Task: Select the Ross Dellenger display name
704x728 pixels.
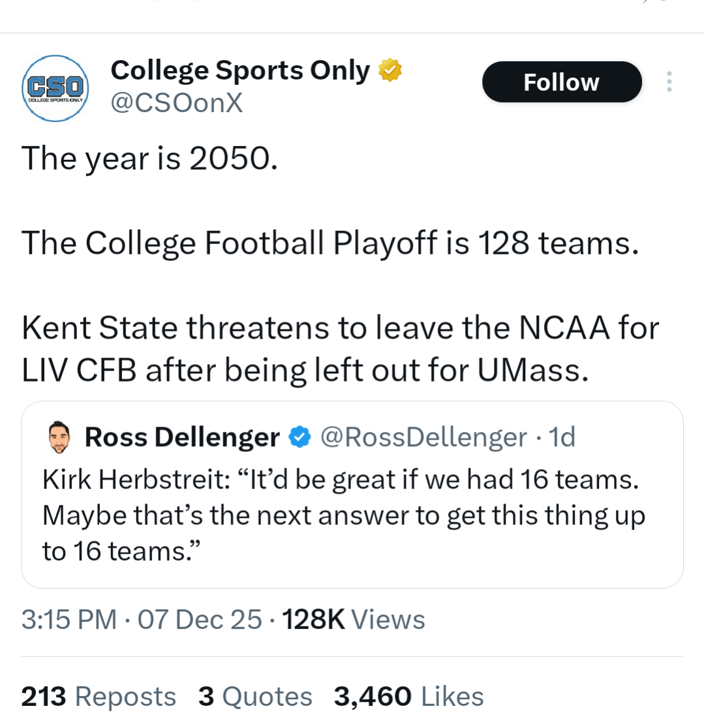Action: (182, 438)
